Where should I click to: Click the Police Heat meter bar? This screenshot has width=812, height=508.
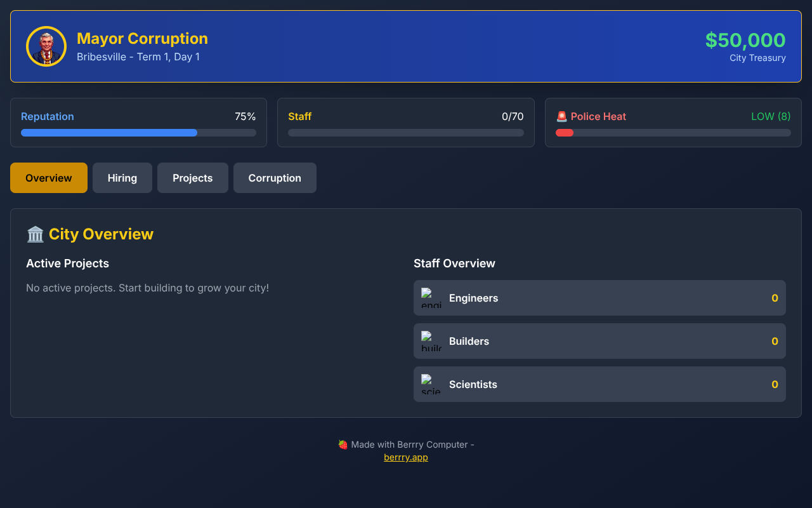tap(673, 133)
